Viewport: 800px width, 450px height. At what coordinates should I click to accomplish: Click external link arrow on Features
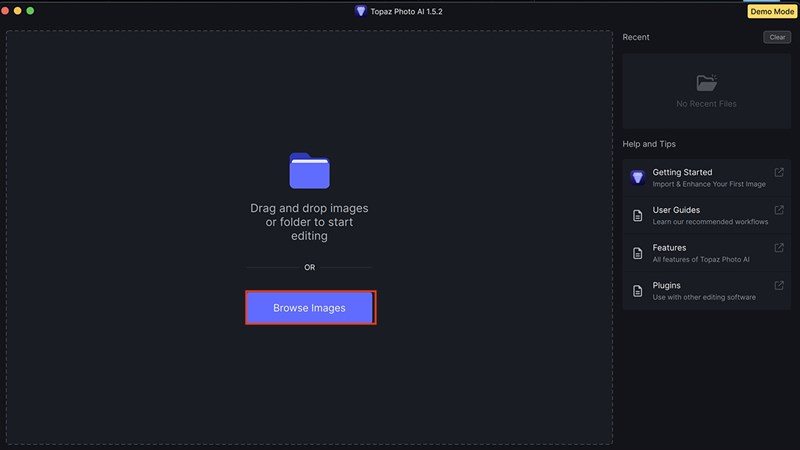tap(779, 248)
